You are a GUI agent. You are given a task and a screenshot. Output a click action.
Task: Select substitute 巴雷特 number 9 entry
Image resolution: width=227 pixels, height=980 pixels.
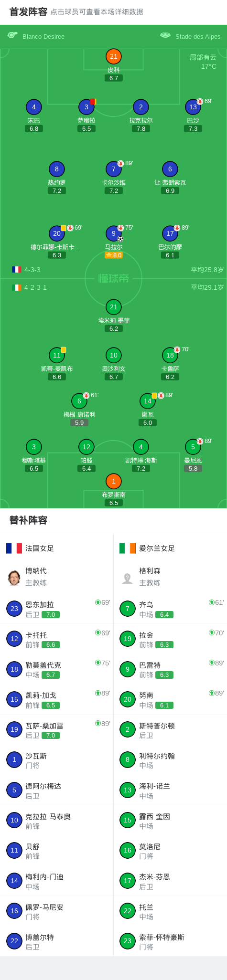pos(170,669)
